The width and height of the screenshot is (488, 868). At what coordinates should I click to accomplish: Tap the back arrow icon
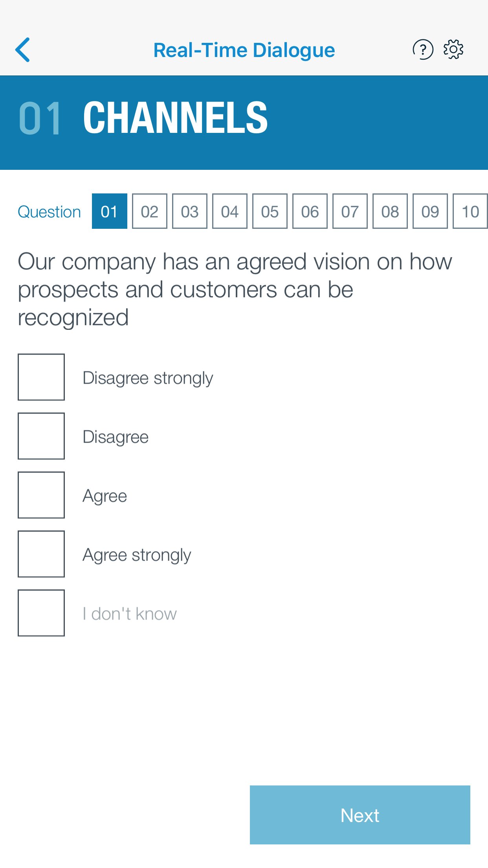pyautogui.click(x=23, y=50)
